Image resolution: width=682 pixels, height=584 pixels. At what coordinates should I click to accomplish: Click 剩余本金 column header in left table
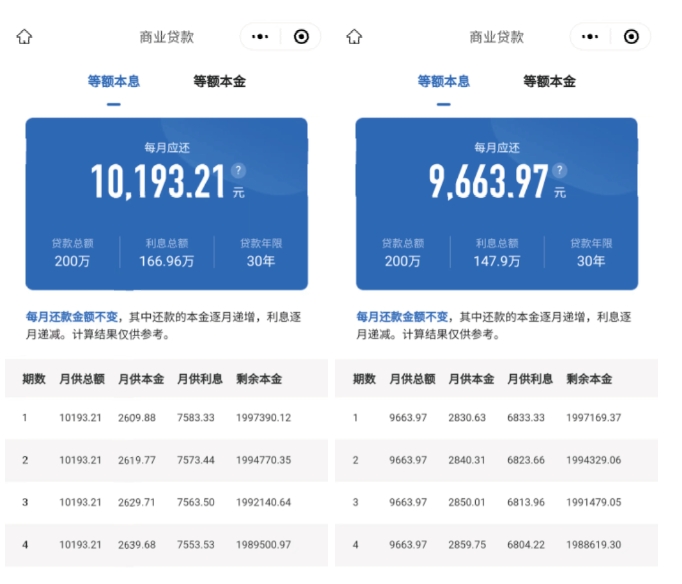tap(259, 379)
